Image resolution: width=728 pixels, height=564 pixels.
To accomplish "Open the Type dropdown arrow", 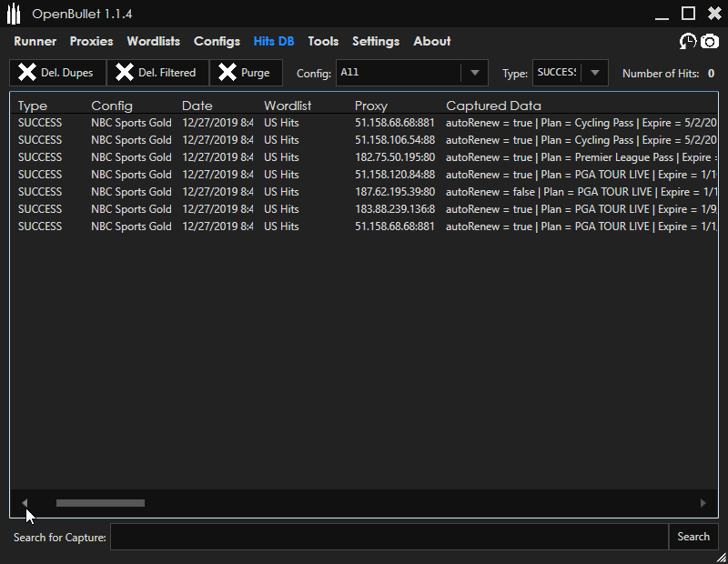I will (x=594, y=73).
